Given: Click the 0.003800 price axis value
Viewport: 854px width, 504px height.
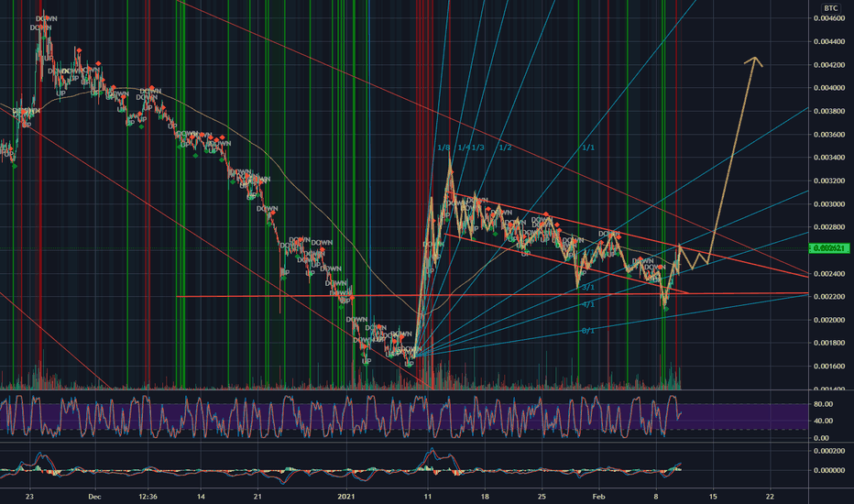Looking at the screenshot, I should [x=829, y=111].
